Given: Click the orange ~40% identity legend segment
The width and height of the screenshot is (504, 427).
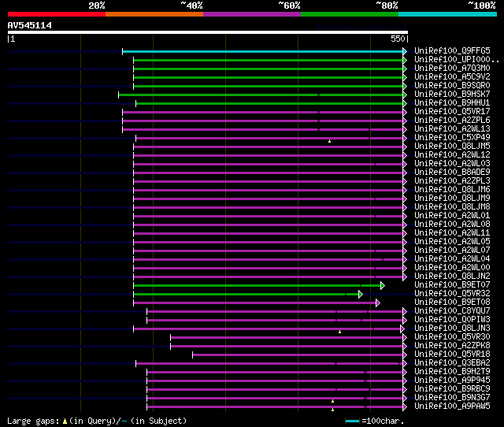Looking at the screenshot, I should (154, 14).
